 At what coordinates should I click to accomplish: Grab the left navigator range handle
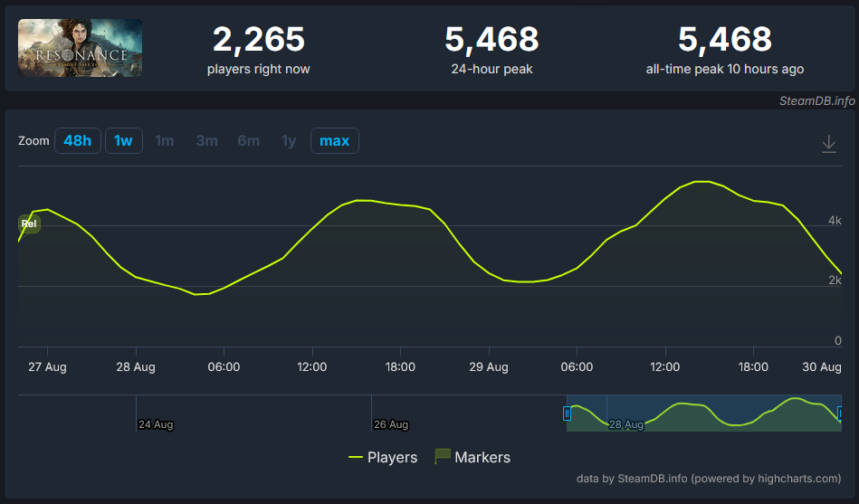pyautogui.click(x=567, y=413)
